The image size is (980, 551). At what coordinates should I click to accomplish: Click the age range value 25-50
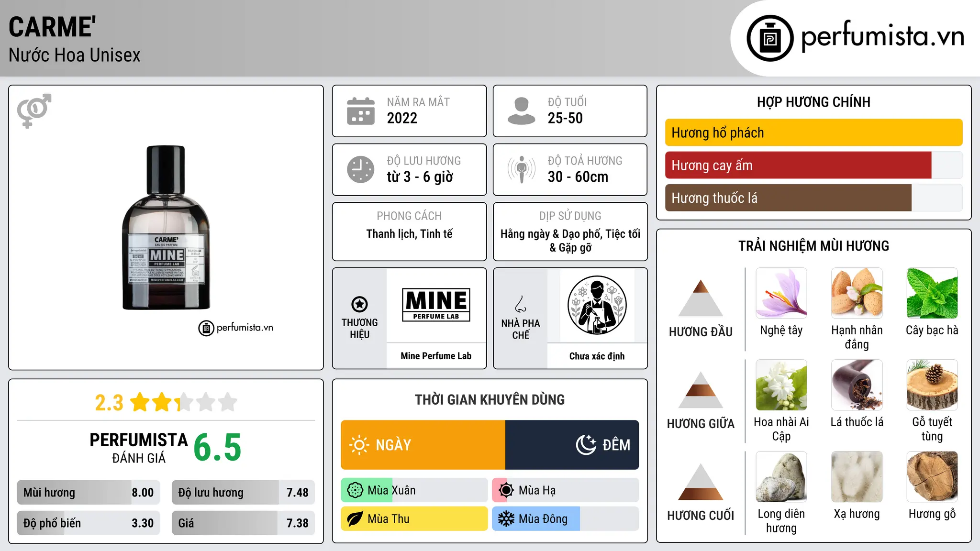click(x=565, y=118)
